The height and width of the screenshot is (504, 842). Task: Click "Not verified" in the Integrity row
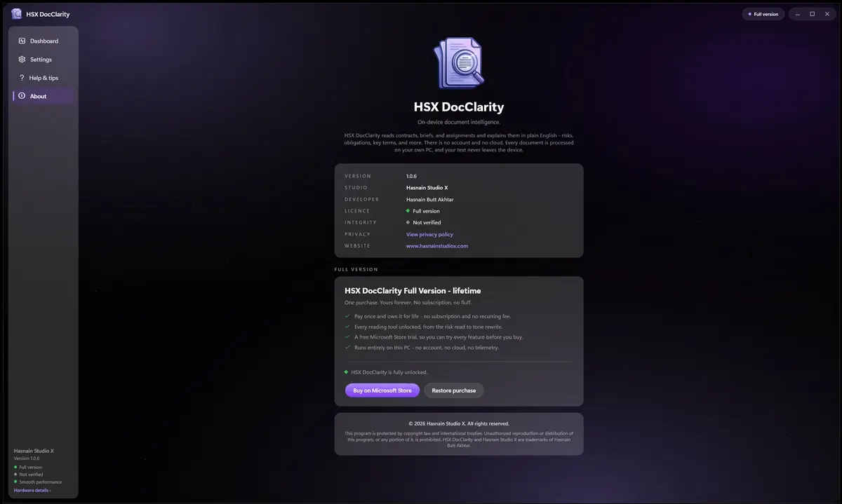[x=427, y=222]
